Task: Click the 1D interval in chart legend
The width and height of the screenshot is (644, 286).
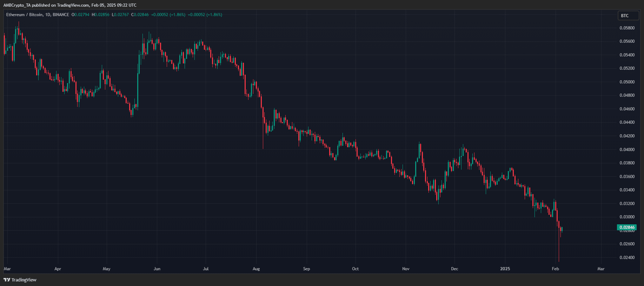Action: click(48, 15)
